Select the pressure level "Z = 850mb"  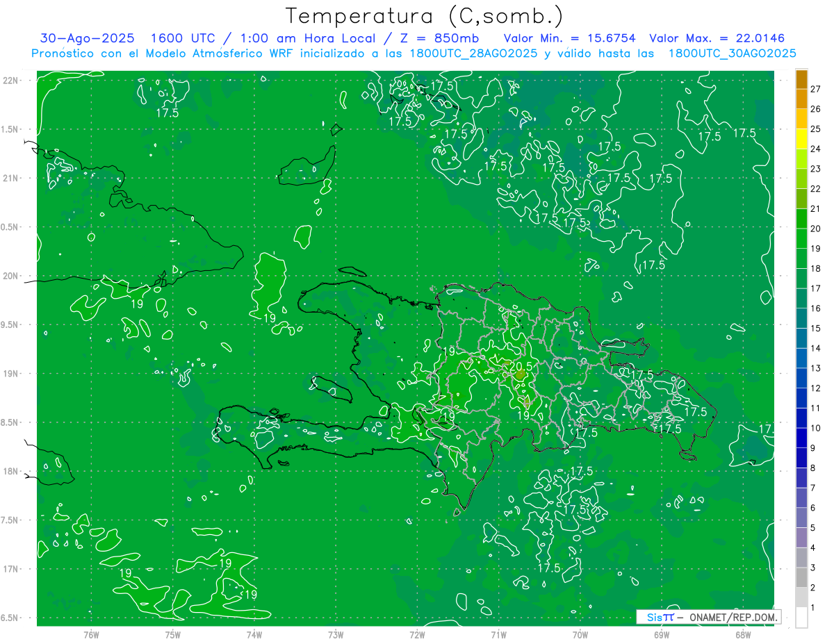coord(439,38)
